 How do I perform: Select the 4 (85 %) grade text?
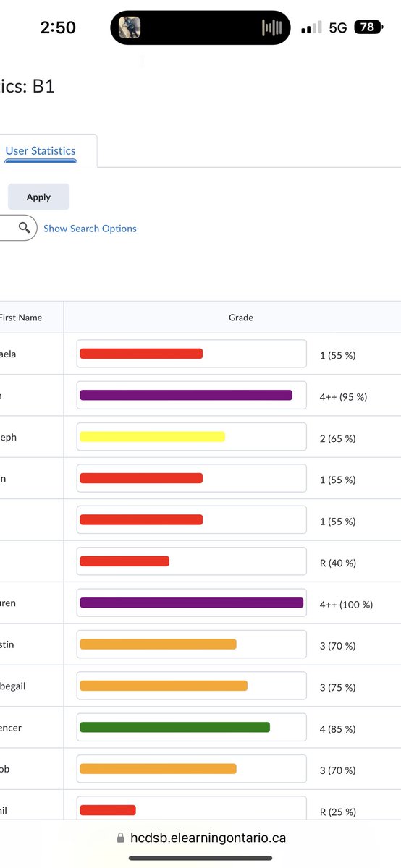(337, 728)
